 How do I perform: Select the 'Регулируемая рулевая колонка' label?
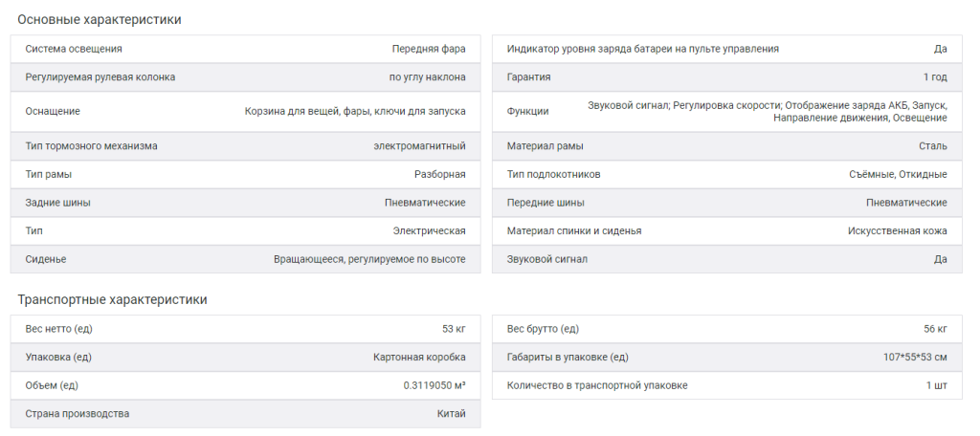pyautogui.click(x=100, y=77)
